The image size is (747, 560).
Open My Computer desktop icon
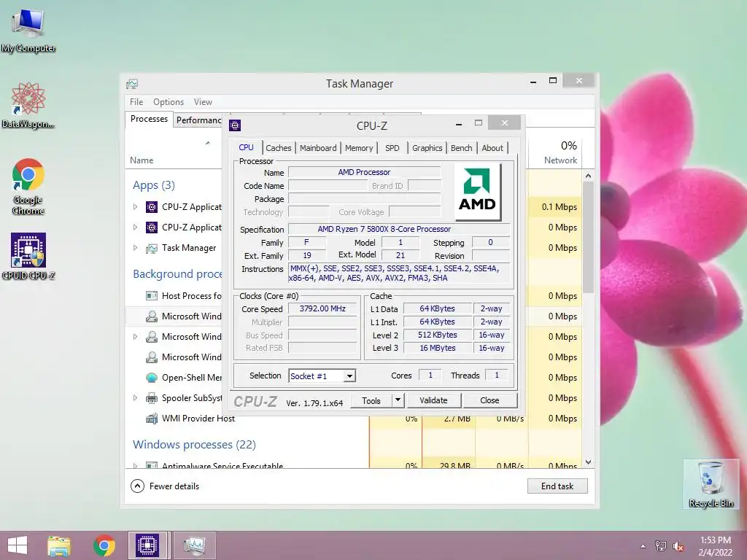pos(28,29)
